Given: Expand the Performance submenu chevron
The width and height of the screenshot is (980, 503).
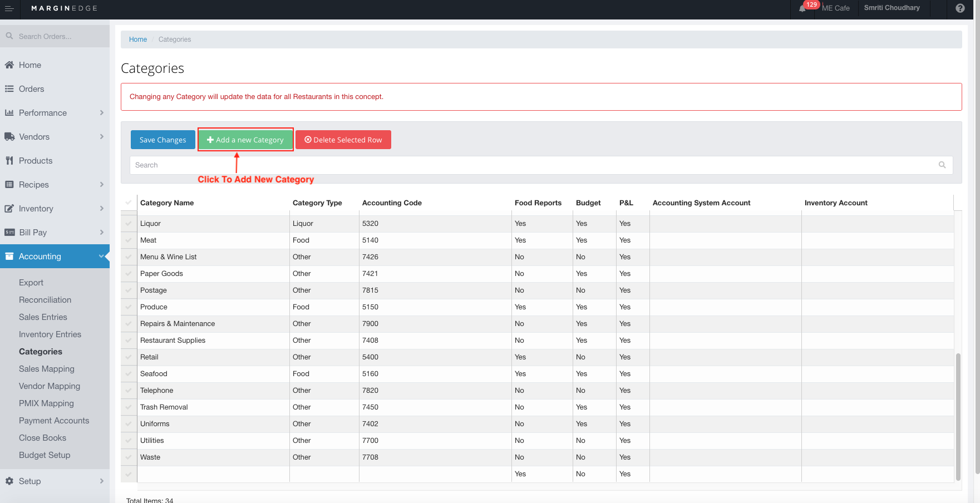Looking at the screenshot, I should pyautogui.click(x=102, y=113).
